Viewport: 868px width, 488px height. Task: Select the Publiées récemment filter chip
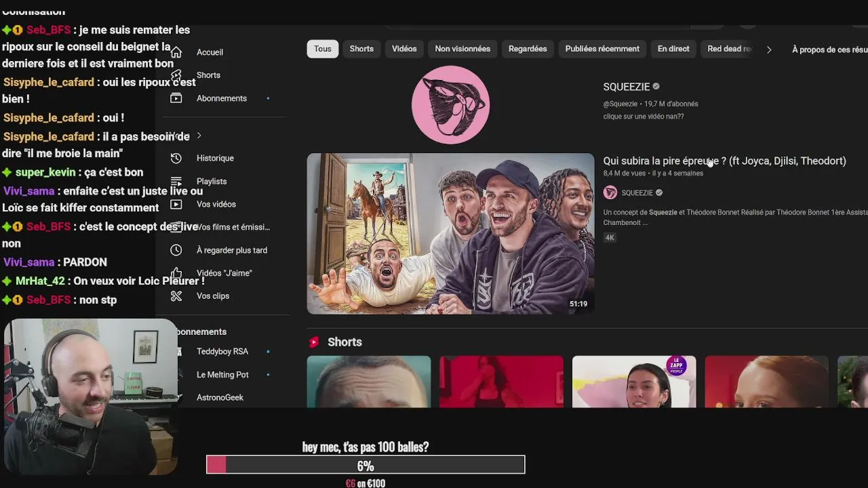click(x=602, y=49)
